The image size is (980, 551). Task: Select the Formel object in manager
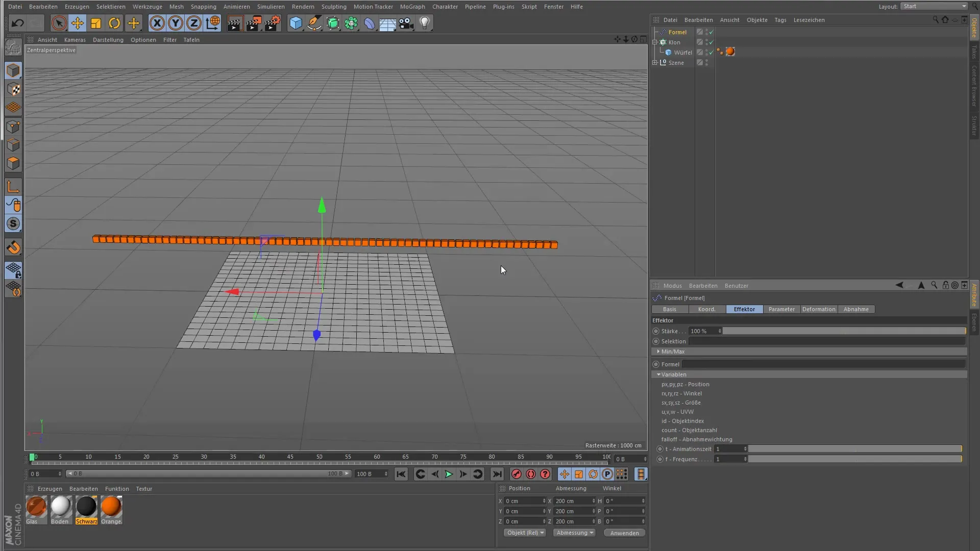click(677, 32)
